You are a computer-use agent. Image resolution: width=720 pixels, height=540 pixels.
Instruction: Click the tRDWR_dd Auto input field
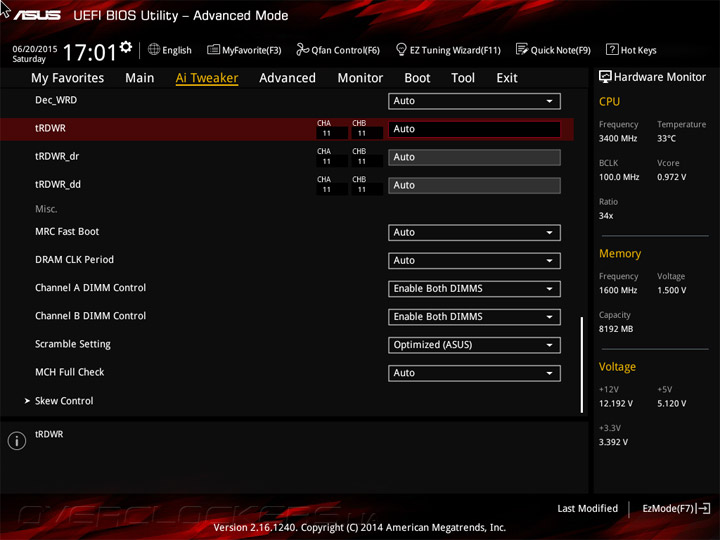(474, 185)
